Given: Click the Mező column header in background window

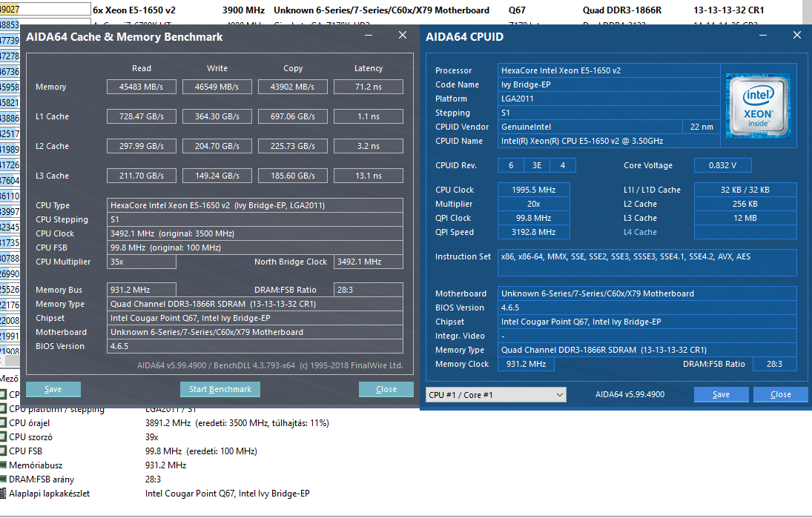Looking at the screenshot, I should 10,378.
